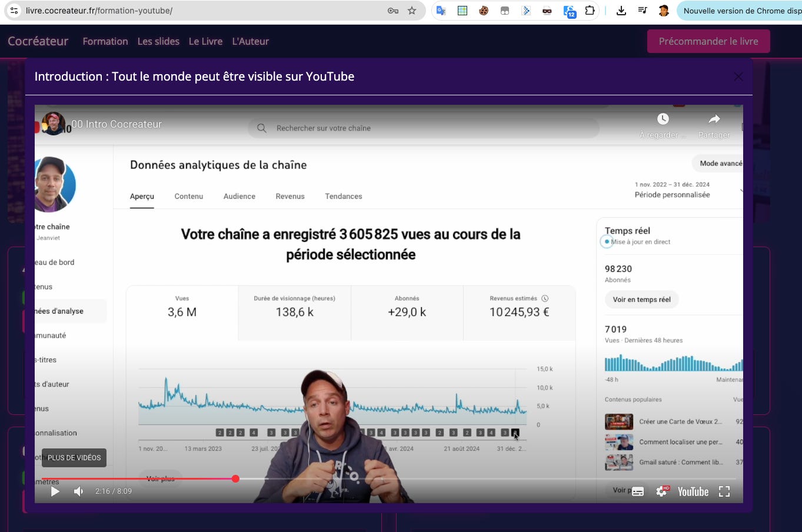
Task: Click Comment localiser une per... video row
Action: [674, 442]
